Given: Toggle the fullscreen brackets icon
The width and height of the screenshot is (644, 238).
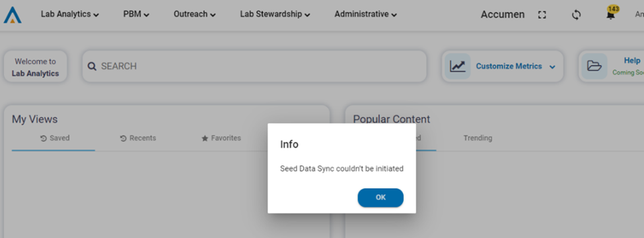Looking at the screenshot, I should point(542,15).
